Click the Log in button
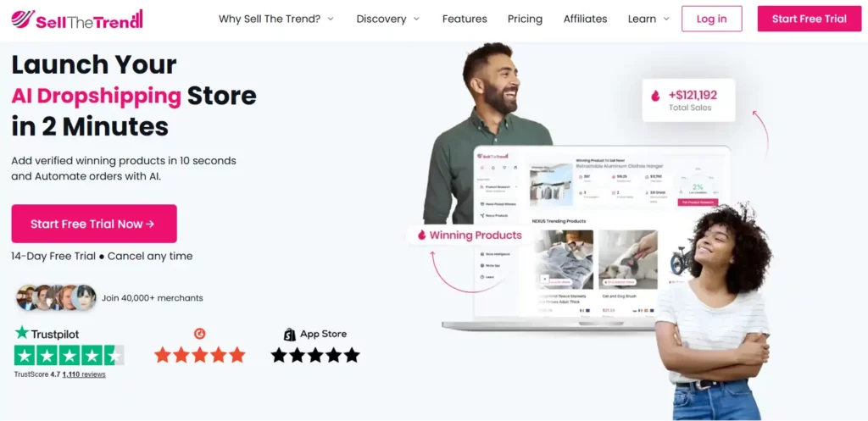Viewport: 868px width, 421px height. pos(711,19)
